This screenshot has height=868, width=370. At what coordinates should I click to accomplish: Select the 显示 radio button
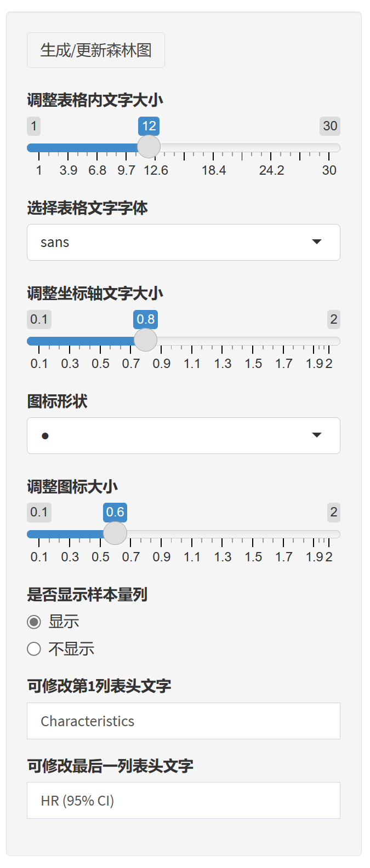[x=34, y=622]
